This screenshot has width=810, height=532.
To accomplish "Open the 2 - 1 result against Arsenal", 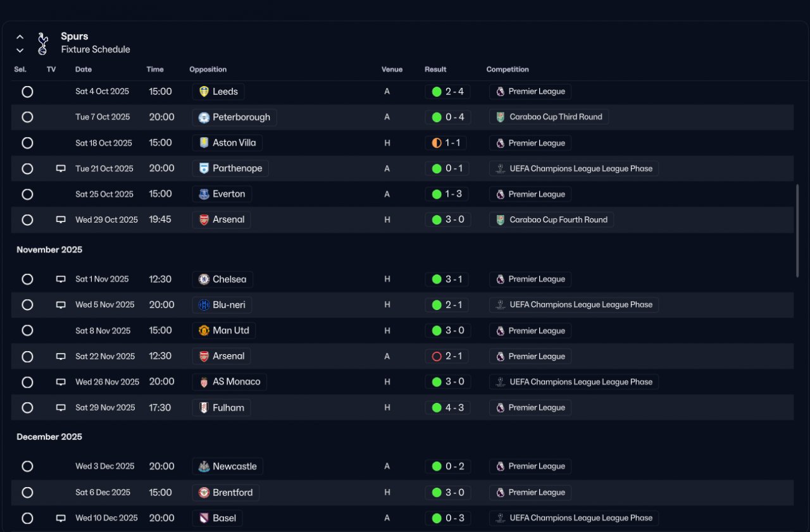I will [x=454, y=357].
